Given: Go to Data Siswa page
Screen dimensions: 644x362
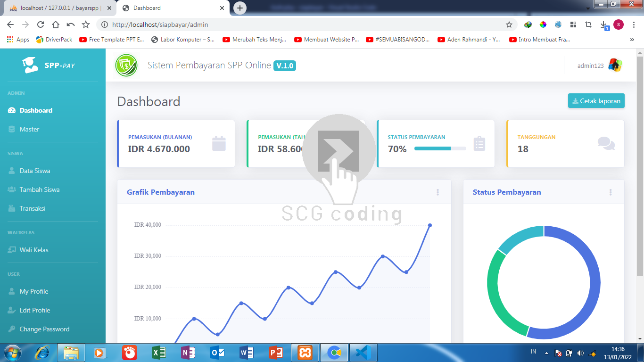Looking at the screenshot, I should coord(29,171).
